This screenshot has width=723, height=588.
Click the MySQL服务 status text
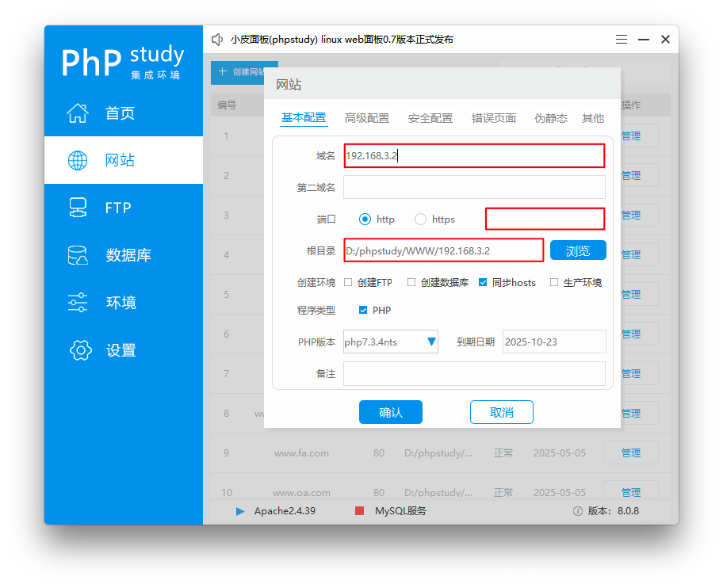400,511
